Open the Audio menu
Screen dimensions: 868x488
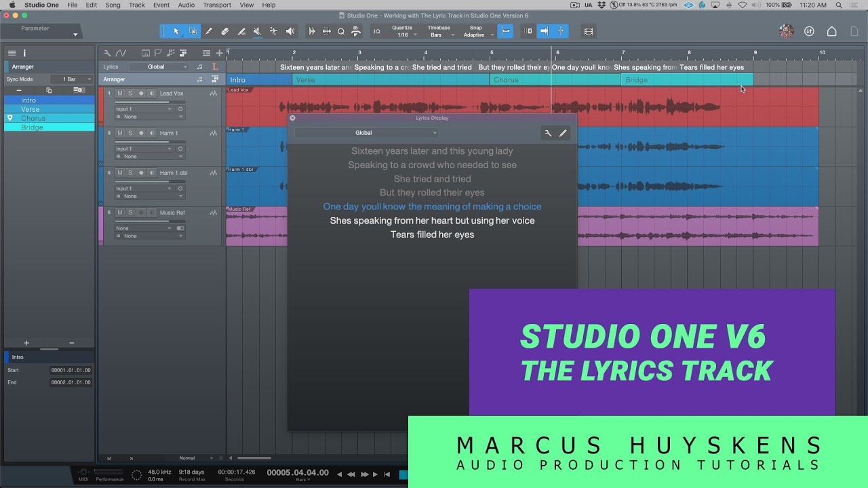(x=186, y=5)
